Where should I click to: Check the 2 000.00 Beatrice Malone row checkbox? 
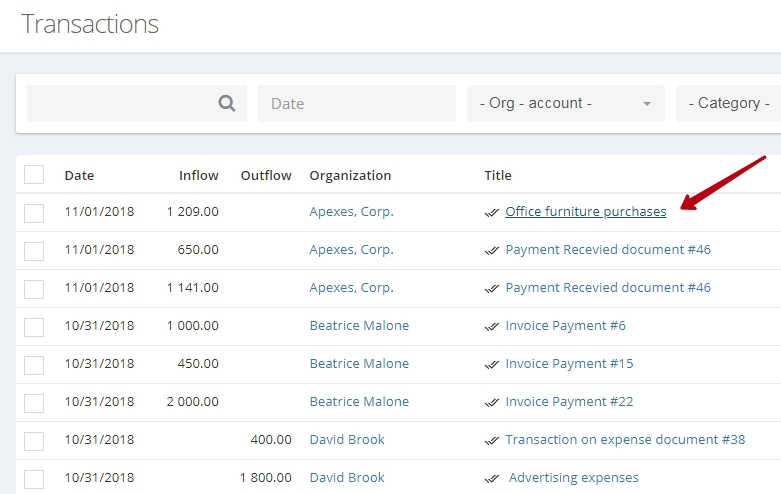(34, 403)
